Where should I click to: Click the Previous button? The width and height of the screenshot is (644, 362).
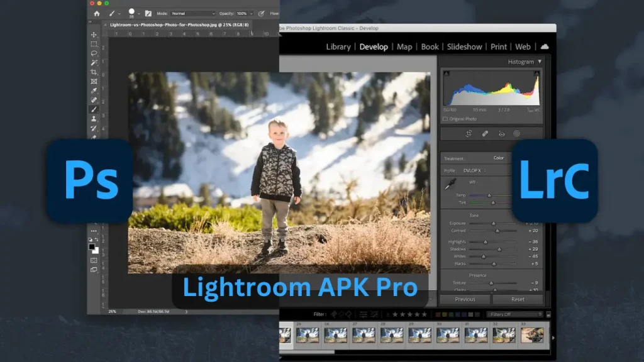(x=465, y=299)
